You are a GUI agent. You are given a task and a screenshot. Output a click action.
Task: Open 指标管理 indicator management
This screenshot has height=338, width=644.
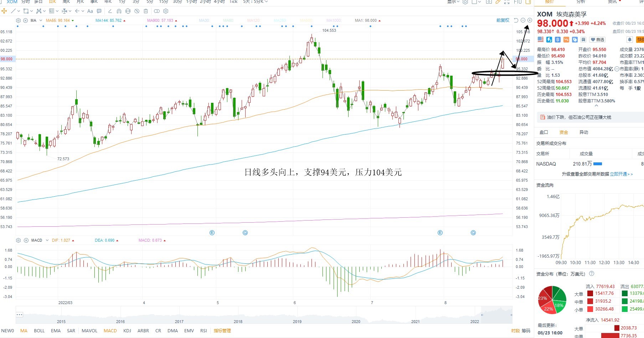click(x=222, y=331)
